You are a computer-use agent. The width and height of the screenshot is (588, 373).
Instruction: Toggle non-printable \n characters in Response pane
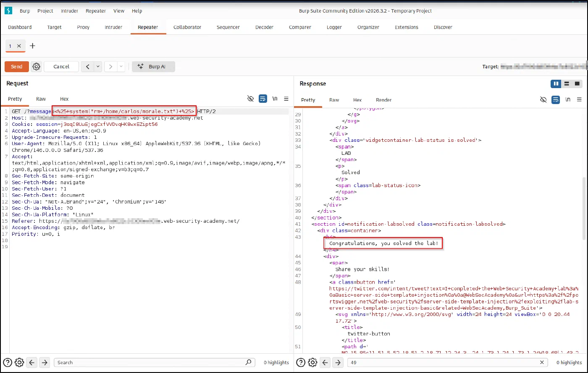tap(568, 99)
